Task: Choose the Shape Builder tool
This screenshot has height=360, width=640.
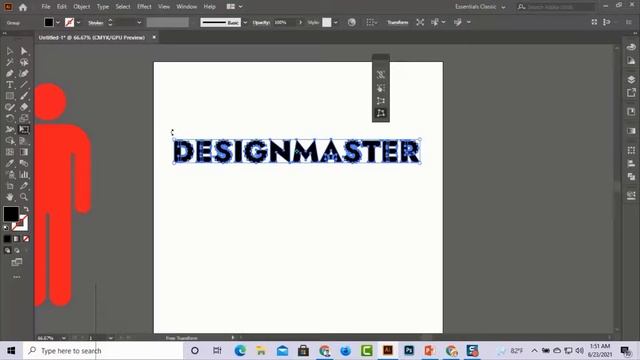Action: click(x=9, y=141)
